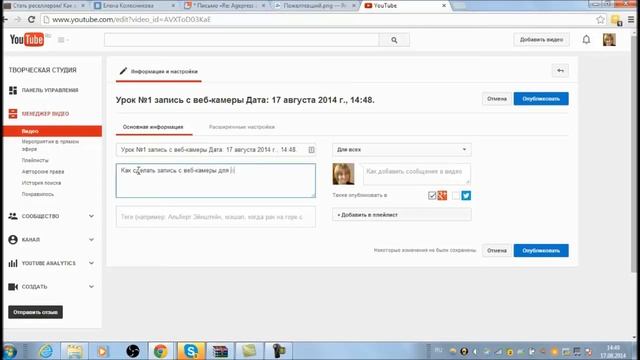The image size is (640, 360).
Task: Open the notifications bell
Action: click(586, 40)
